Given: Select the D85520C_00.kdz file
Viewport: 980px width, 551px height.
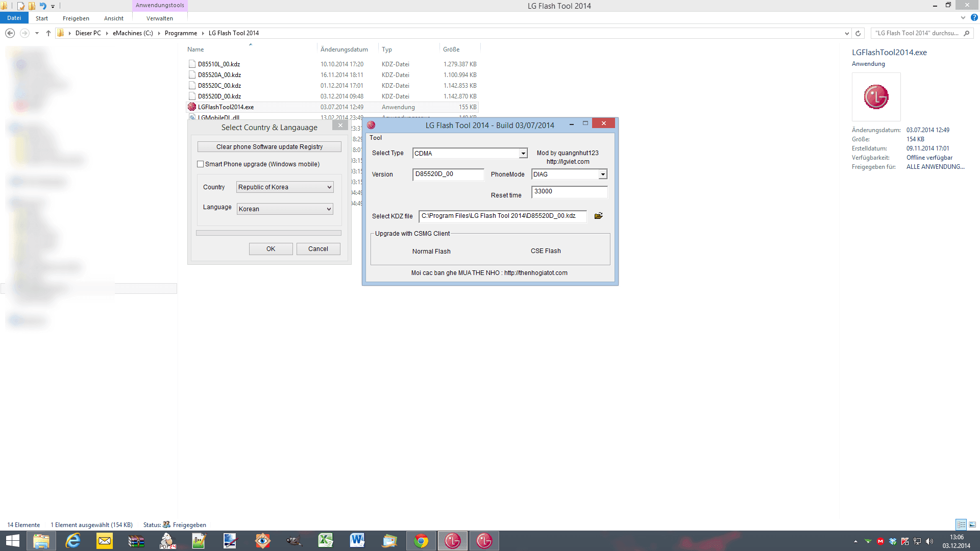Looking at the screenshot, I should click(333, 86).
